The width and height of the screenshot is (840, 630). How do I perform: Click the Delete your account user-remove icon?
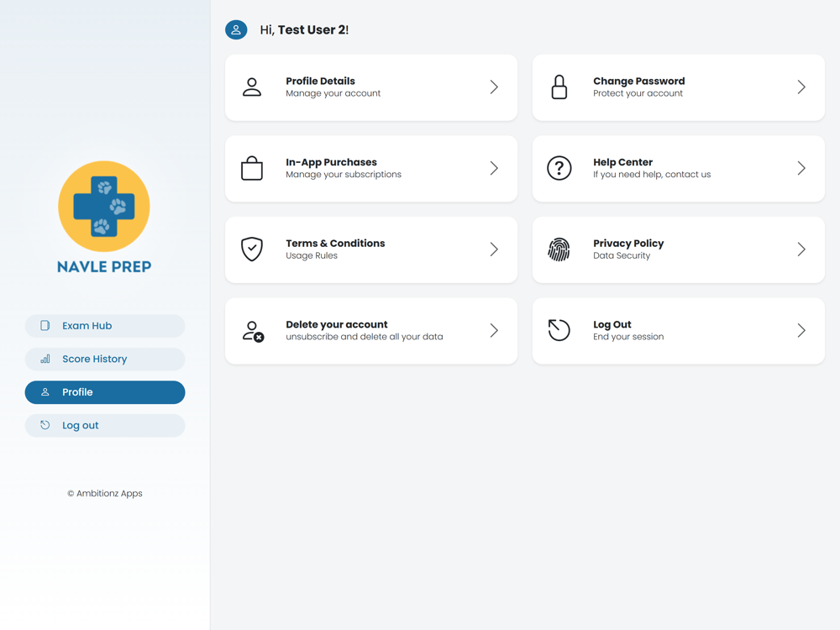click(x=253, y=331)
